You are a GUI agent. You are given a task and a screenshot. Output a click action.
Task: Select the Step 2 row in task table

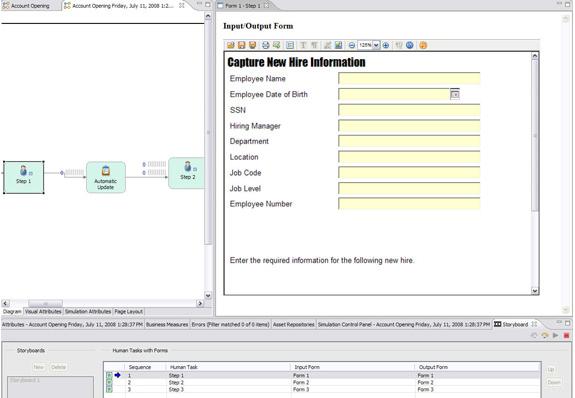coord(323,382)
